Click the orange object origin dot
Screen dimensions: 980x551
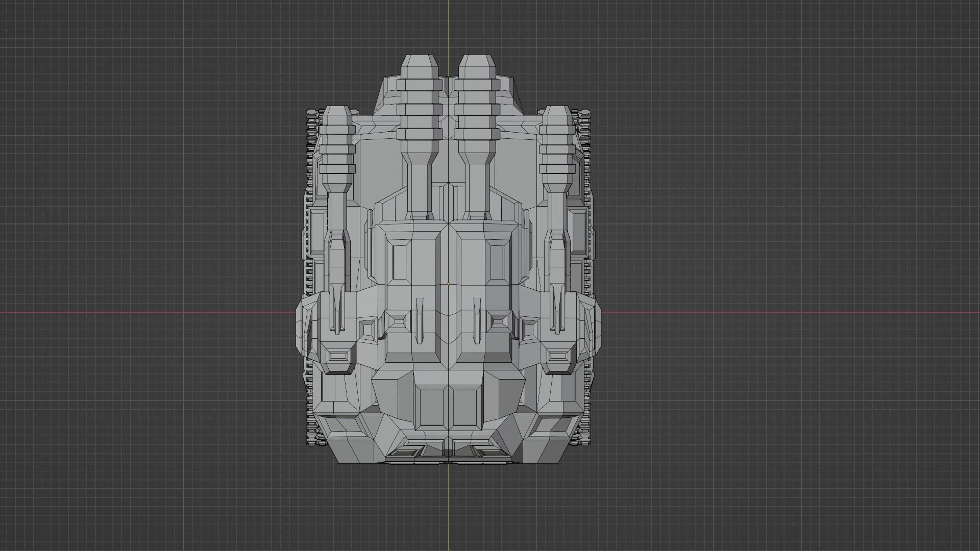tap(448, 284)
